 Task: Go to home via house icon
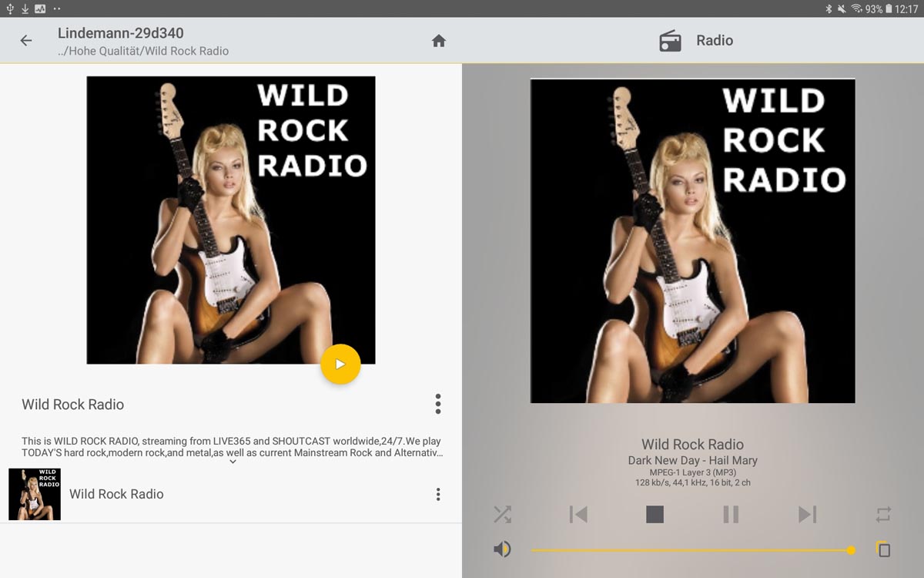[439, 41]
